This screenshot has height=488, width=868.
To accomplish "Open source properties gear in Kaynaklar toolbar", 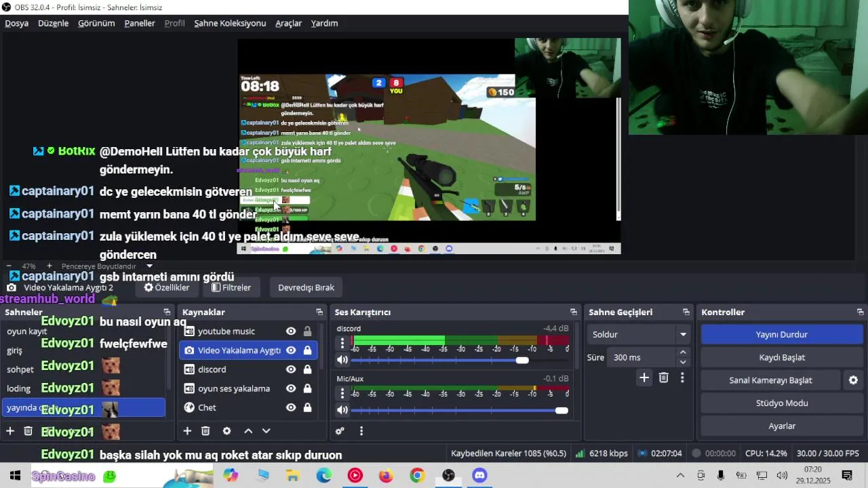I will point(226,431).
